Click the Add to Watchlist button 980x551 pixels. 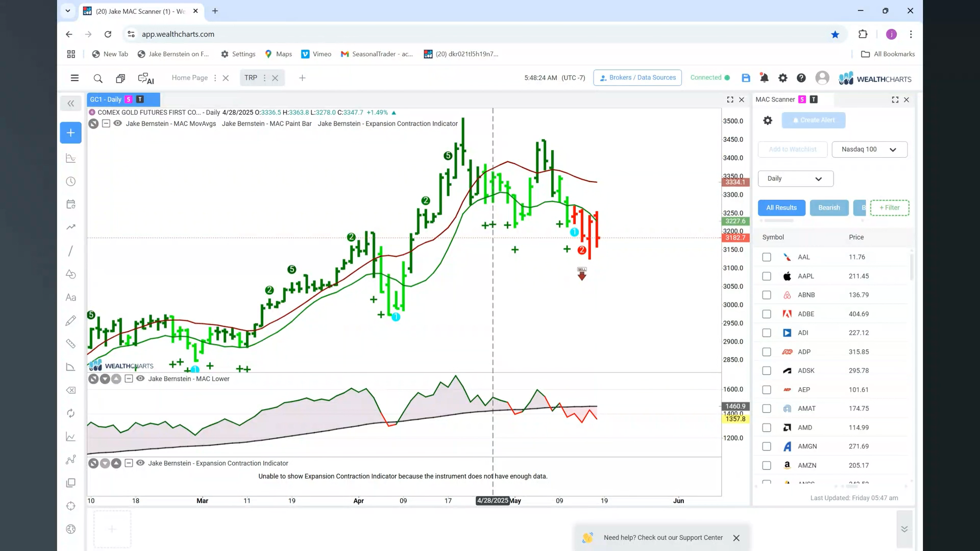tap(793, 149)
